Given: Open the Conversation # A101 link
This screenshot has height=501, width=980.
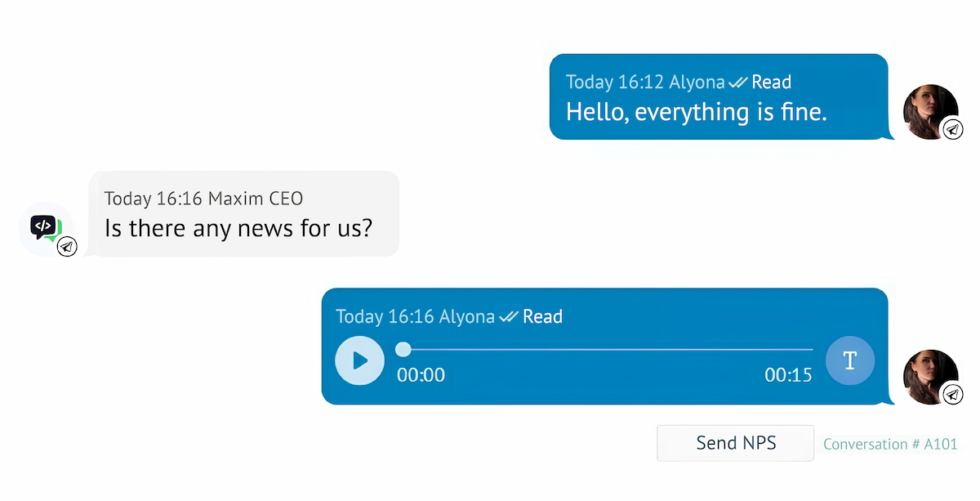Looking at the screenshot, I should tap(890, 445).
